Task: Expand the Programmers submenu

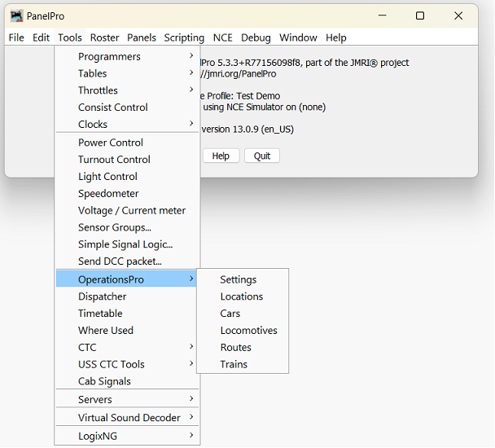Action: click(109, 56)
